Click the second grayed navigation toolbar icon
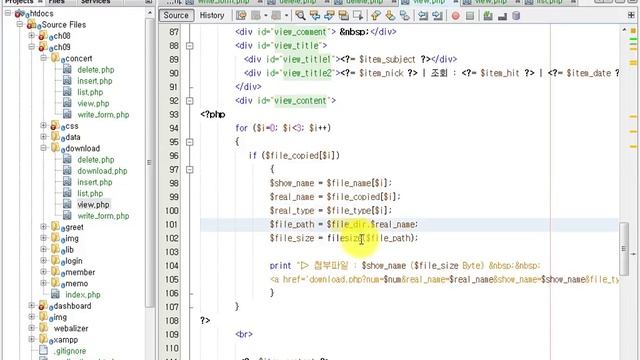 [x=276, y=16]
